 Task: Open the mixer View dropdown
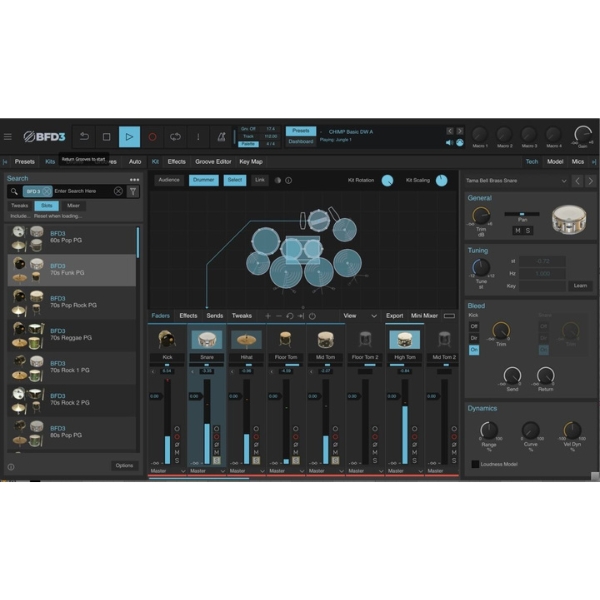[x=360, y=316]
